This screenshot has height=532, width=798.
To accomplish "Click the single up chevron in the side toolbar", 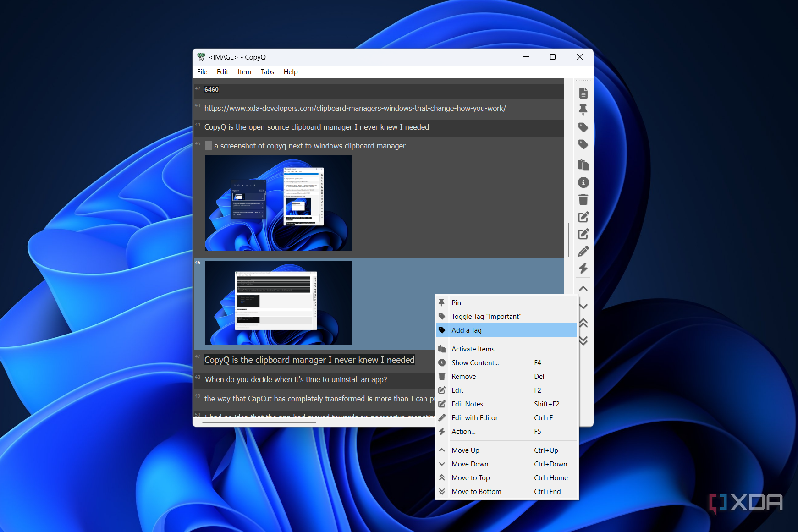I will (583, 289).
